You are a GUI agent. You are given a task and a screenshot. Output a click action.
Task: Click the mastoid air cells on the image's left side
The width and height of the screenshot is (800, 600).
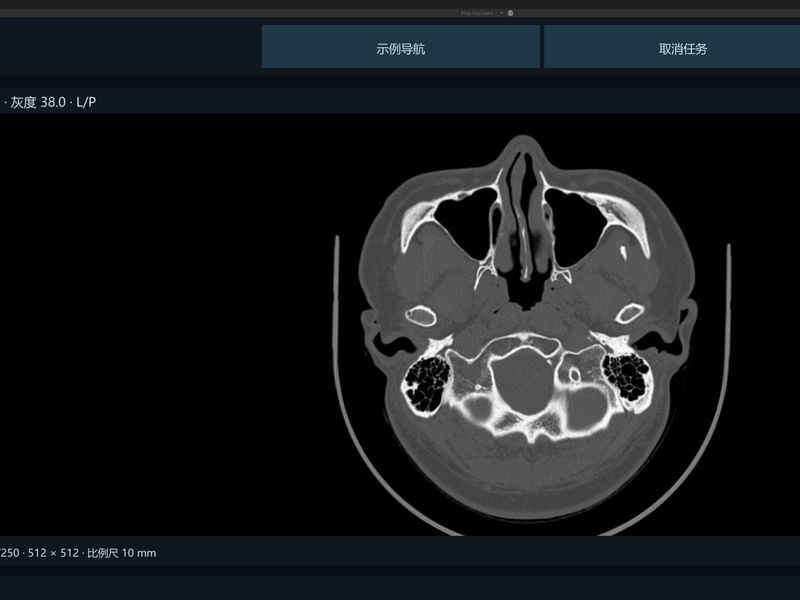[428, 383]
